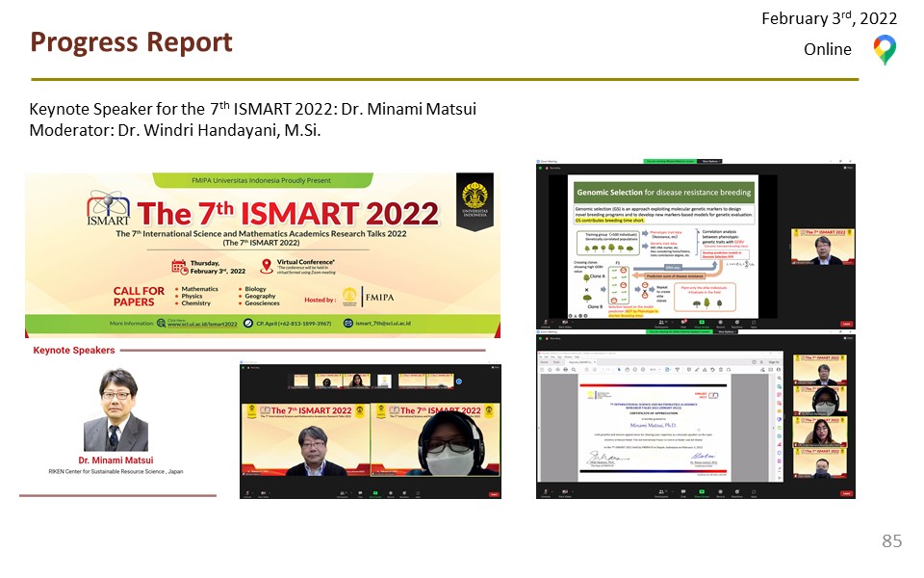Click View button in the Genomic Selection Zoom window

pyautogui.click(x=849, y=168)
